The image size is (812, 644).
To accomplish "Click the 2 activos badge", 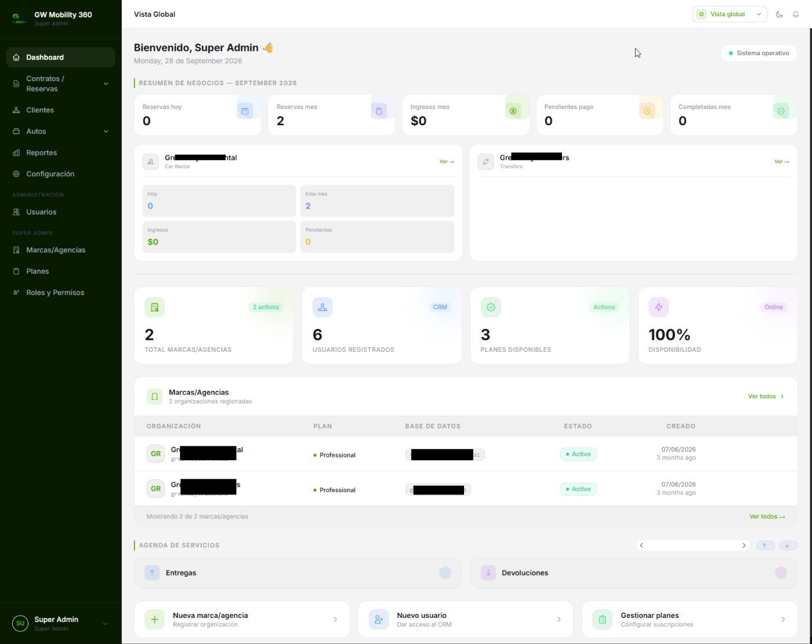I will point(266,307).
